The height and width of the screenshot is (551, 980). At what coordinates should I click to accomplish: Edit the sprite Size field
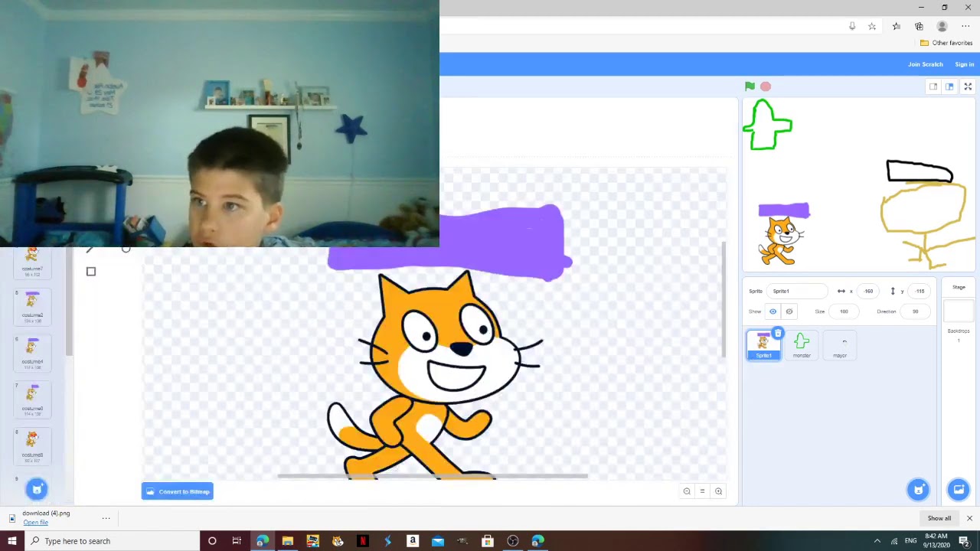click(x=844, y=311)
